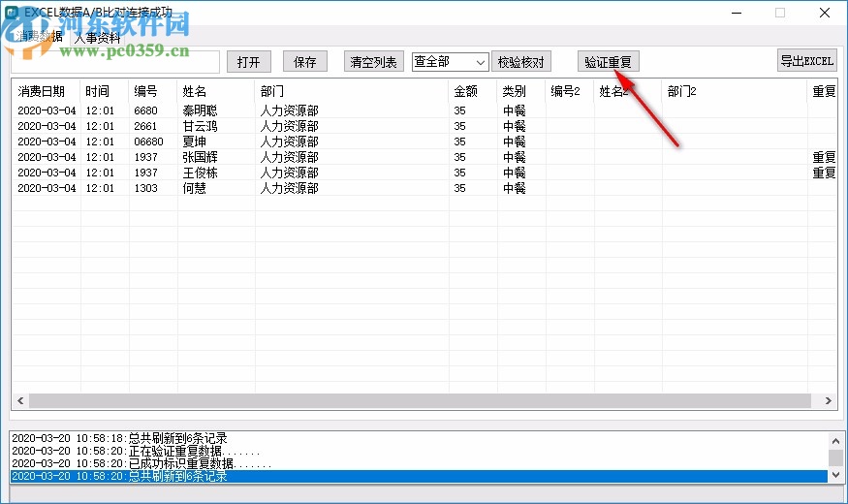Image resolution: width=848 pixels, height=504 pixels.
Task: Select the row for 夏坤
Action: tap(424, 142)
